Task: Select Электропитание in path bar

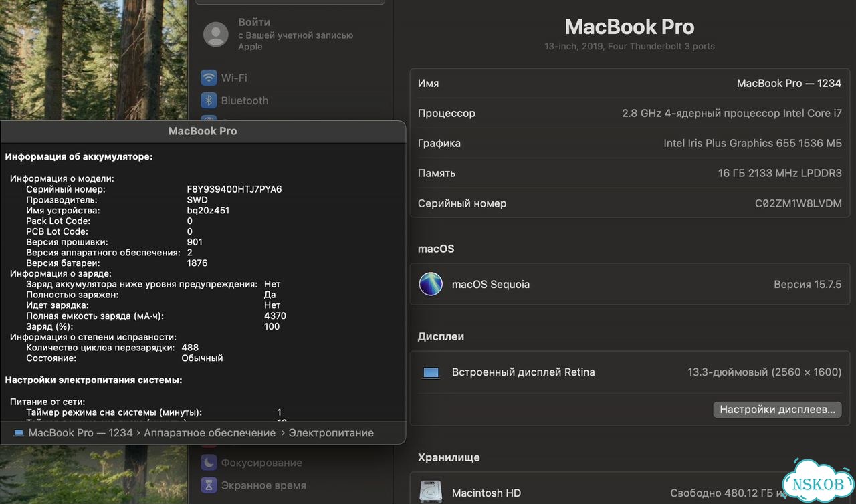Action: [331, 433]
